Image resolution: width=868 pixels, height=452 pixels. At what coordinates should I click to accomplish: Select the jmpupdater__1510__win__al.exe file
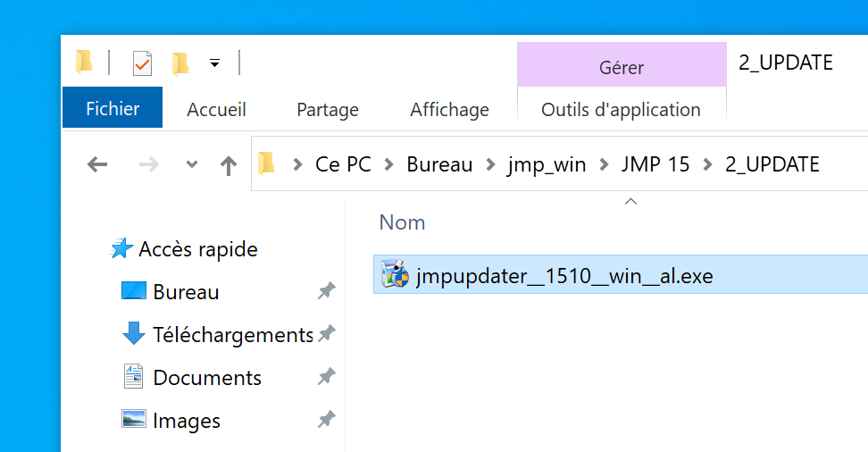tap(564, 276)
